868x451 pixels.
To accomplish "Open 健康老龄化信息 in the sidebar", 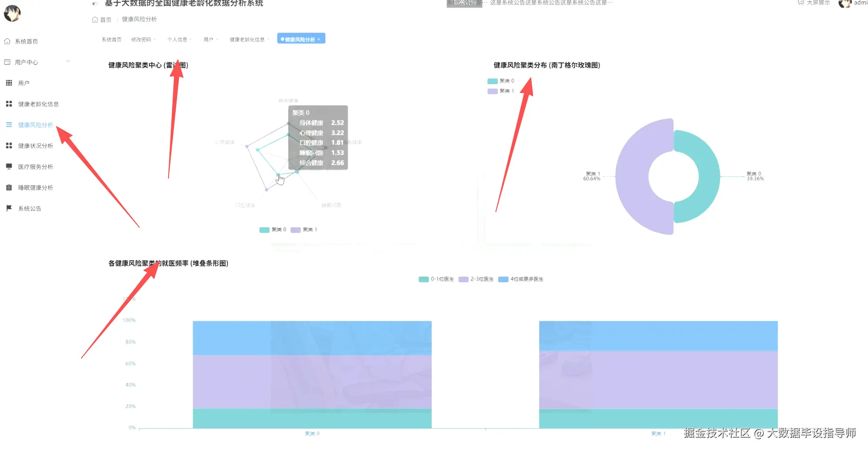I will tap(38, 104).
